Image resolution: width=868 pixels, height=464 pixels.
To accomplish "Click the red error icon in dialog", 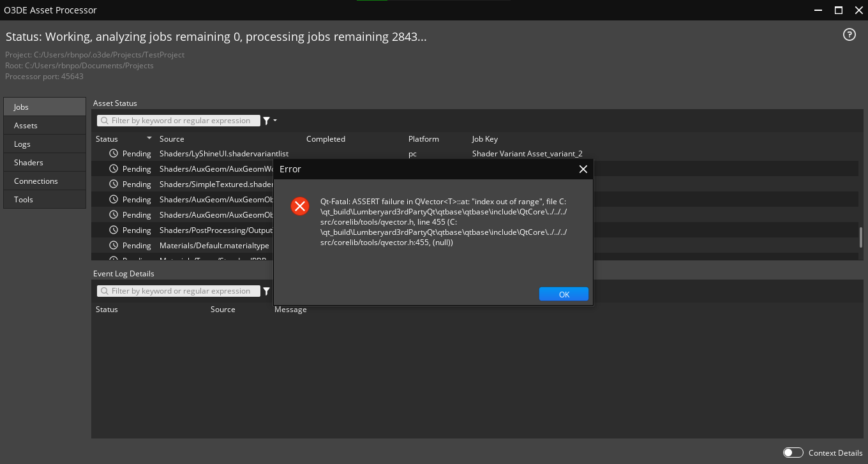I will click(300, 206).
